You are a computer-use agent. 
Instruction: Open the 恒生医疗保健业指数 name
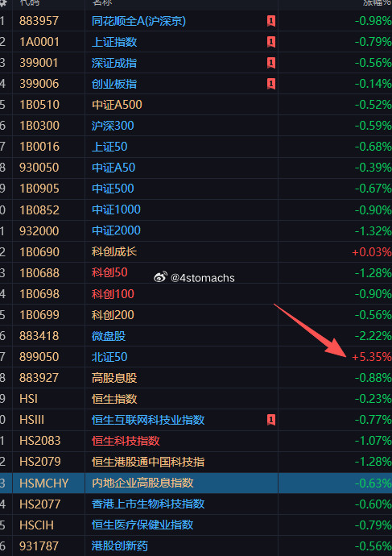(142, 525)
